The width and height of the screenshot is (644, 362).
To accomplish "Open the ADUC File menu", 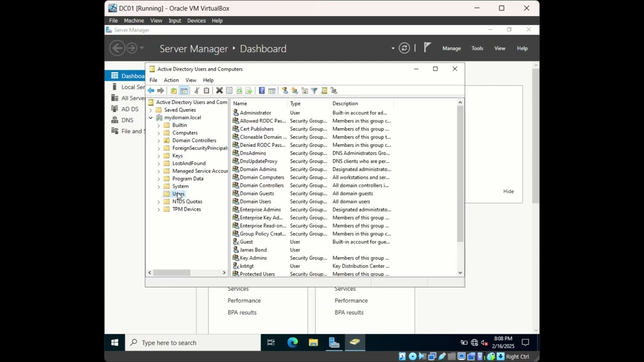I will tap(153, 80).
